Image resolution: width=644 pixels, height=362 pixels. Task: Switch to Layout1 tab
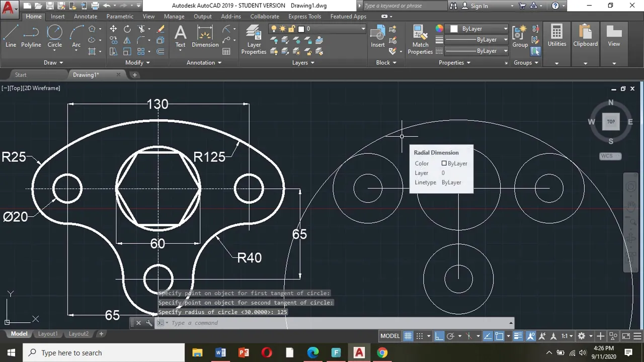(x=48, y=334)
